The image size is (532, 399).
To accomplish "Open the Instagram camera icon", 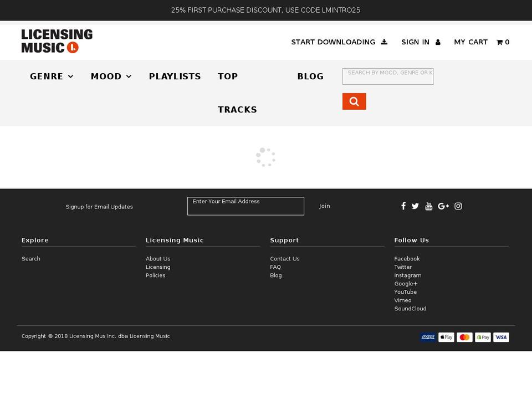I will [x=458, y=206].
